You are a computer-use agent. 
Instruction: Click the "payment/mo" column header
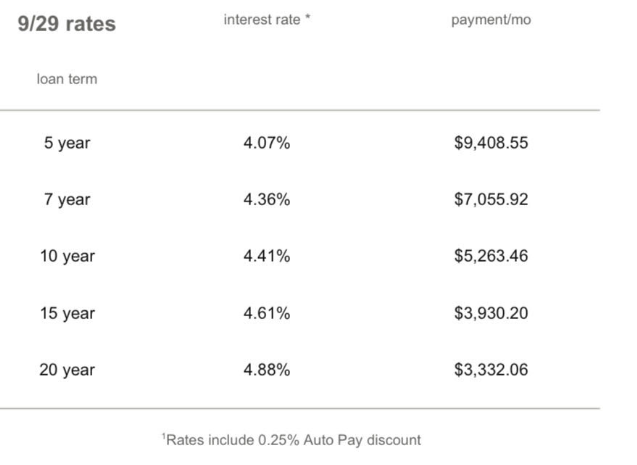tap(491, 21)
